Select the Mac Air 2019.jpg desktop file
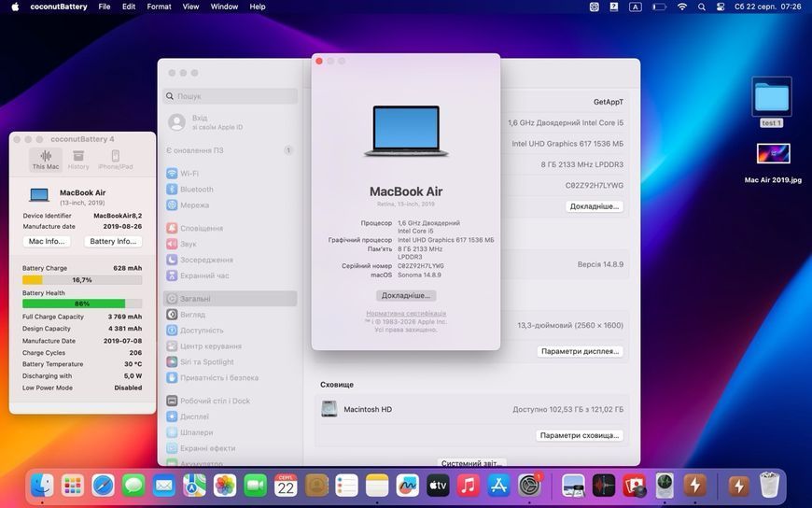Viewport: 812px width, 508px height. pos(773,163)
